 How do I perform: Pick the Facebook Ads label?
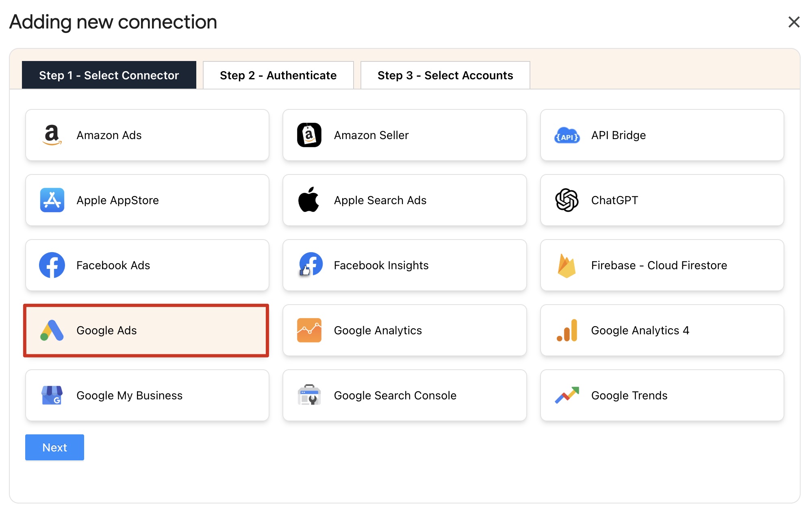[x=113, y=266]
